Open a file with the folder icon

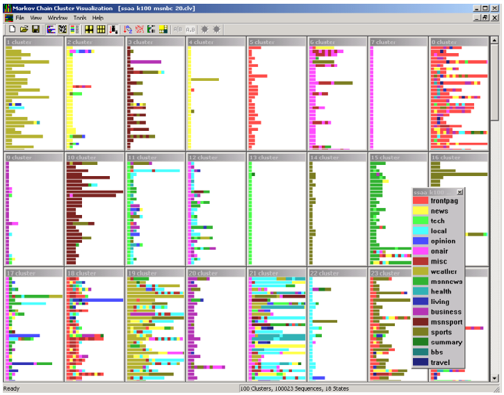click(24, 29)
